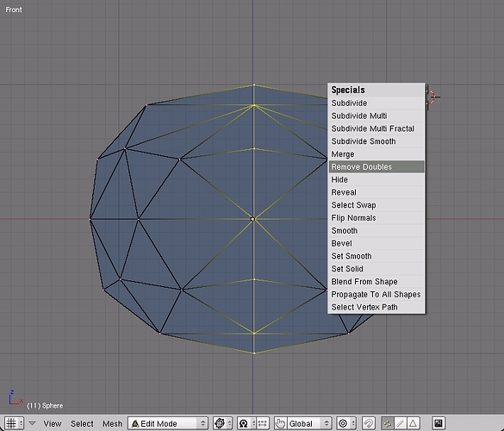Click the 3D cursor crosshair
This screenshot has height=431, width=504.
[432, 97]
